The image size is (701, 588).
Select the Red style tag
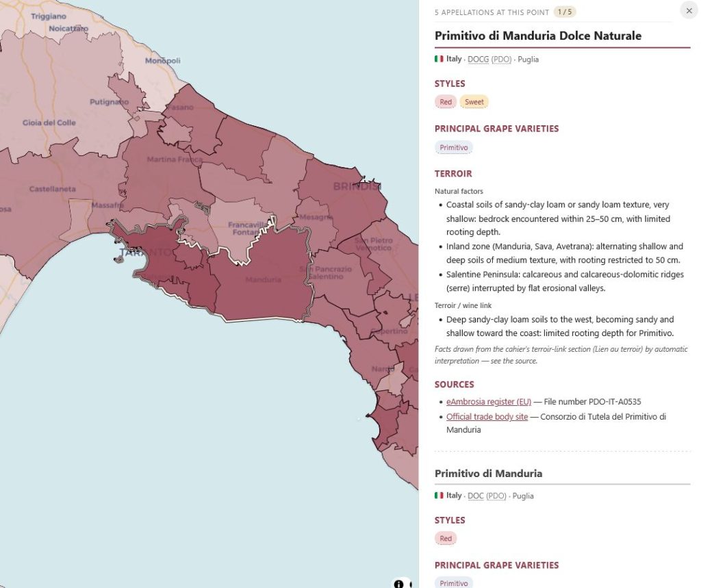[x=446, y=102]
